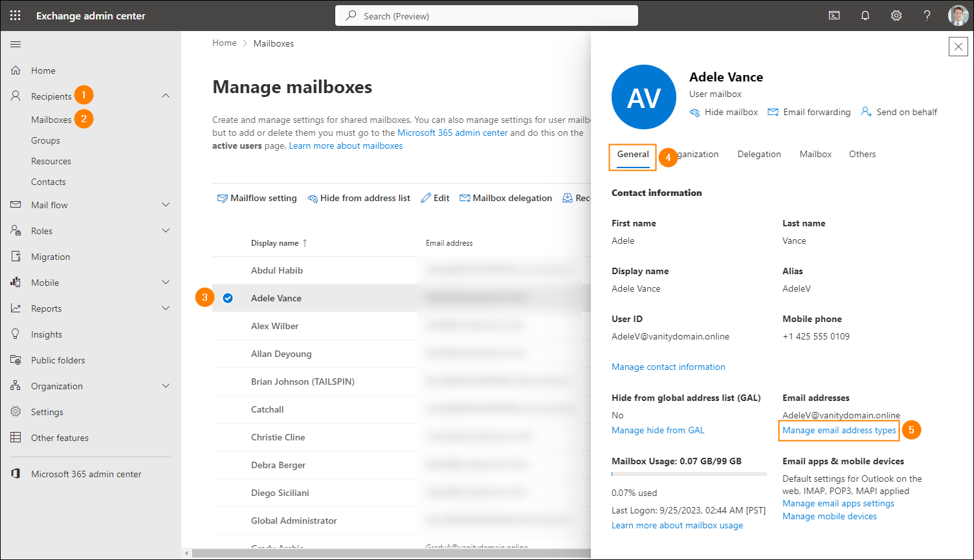Click the Other features grid icon
This screenshot has width=974, height=560.
point(16,438)
